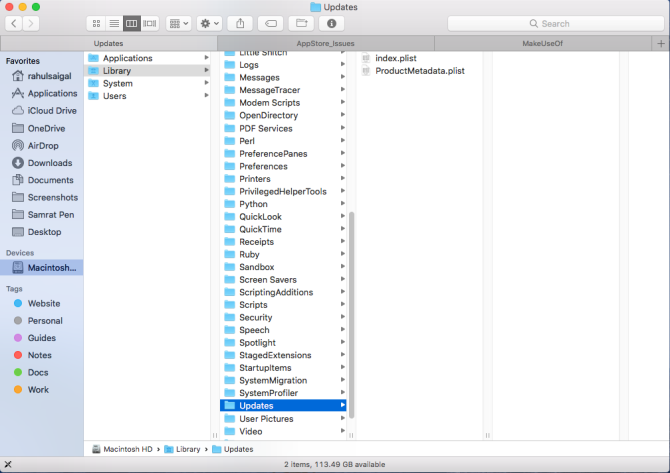Image resolution: width=670 pixels, height=473 pixels.
Task: Click in the Search field
Action: coord(555,24)
